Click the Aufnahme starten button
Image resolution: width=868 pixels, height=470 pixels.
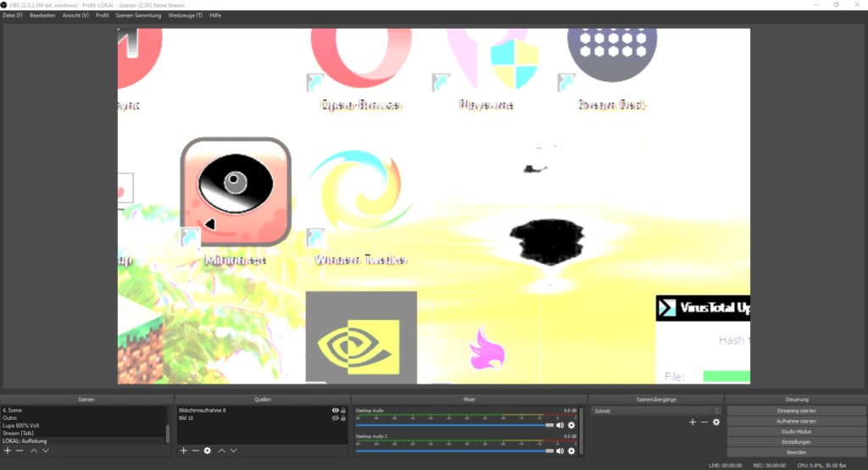click(x=796, y=421)
